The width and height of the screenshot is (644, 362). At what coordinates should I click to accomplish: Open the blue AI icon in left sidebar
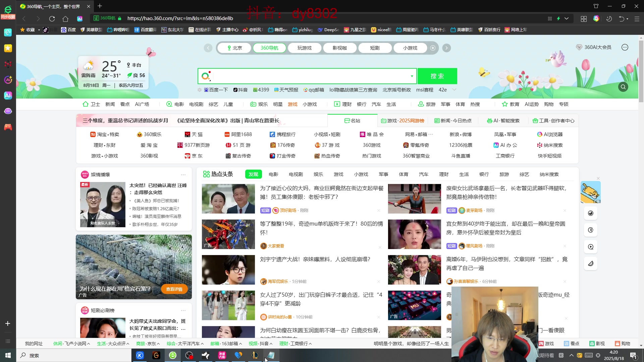tap(8, 95)
